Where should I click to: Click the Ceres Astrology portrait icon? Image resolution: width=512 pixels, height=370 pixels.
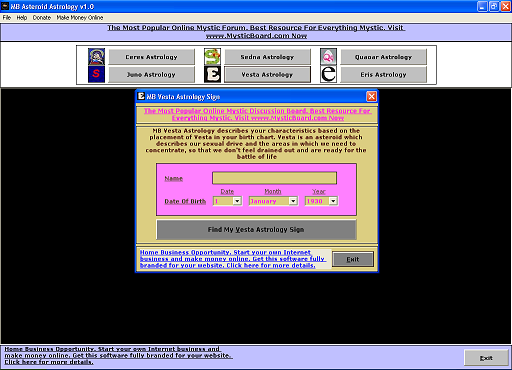tap(96, 56)
